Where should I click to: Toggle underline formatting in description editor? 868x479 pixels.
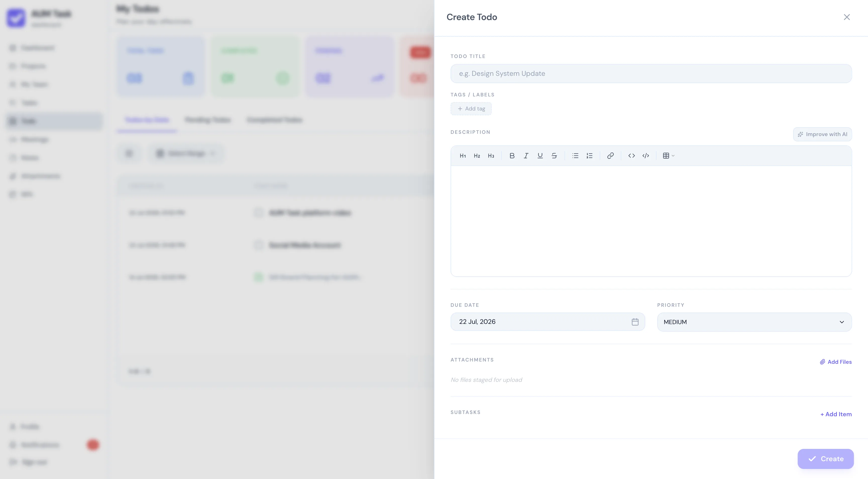[x=540, y=156]
